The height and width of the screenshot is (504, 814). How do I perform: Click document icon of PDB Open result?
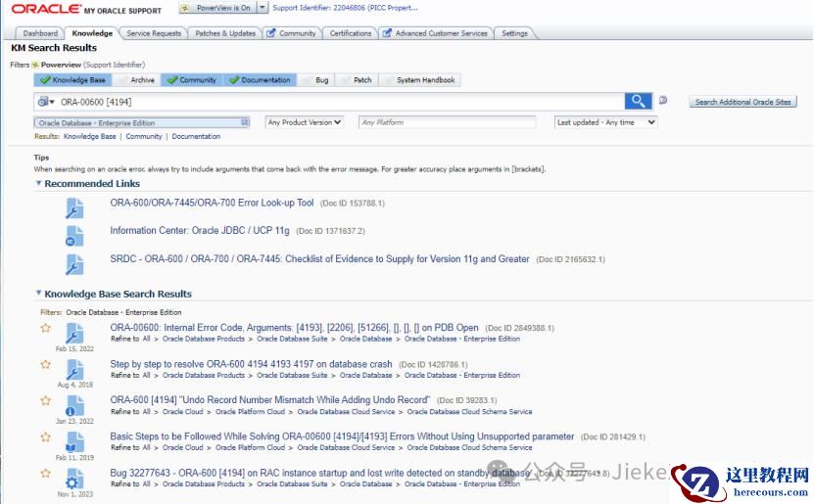74,334
